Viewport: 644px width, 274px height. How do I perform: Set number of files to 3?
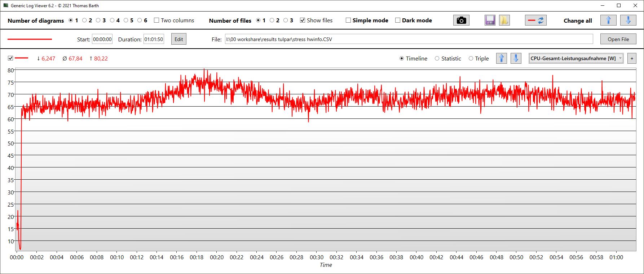286,21
